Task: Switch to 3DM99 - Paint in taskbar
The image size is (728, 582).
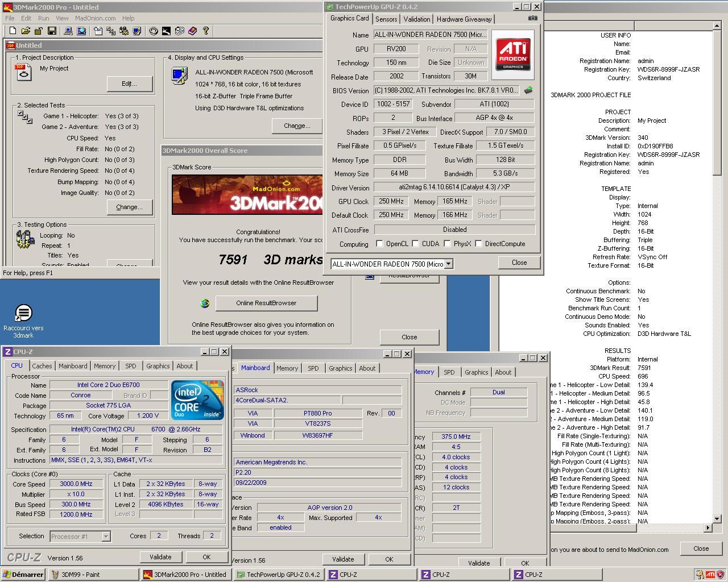Action: click(x=93, y=575)
